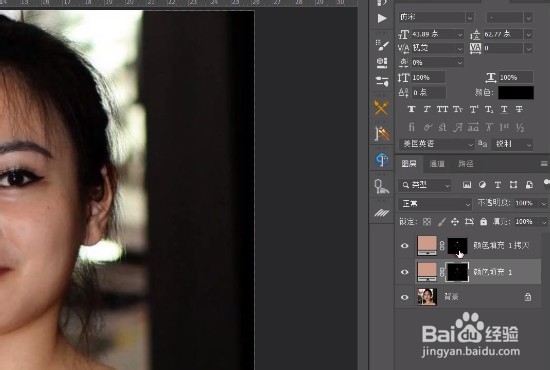
Task: Toggle subscript text style
Action: click(x=489, y=109)
